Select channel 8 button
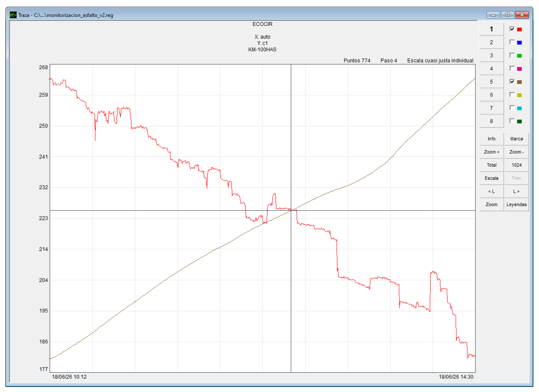This screenshot has height=392, width=539. 491,121
